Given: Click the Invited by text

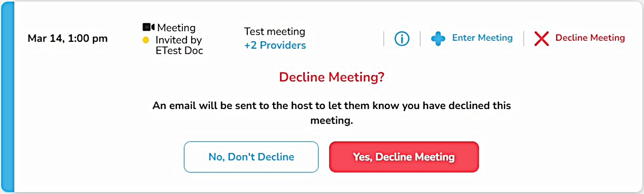Looking at the screenshot, I should 178,40.
